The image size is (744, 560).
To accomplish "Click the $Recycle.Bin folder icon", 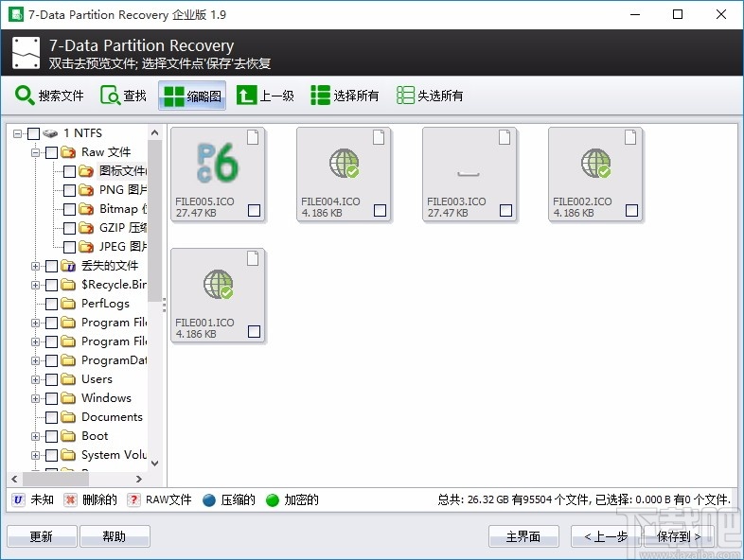I will tap(69, 285).
